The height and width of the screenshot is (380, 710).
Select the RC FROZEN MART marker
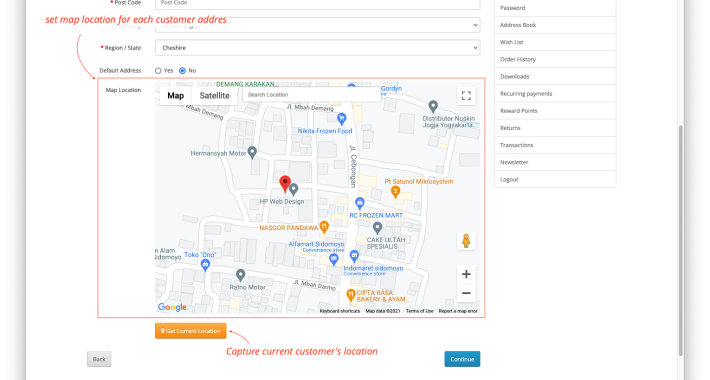360,203
